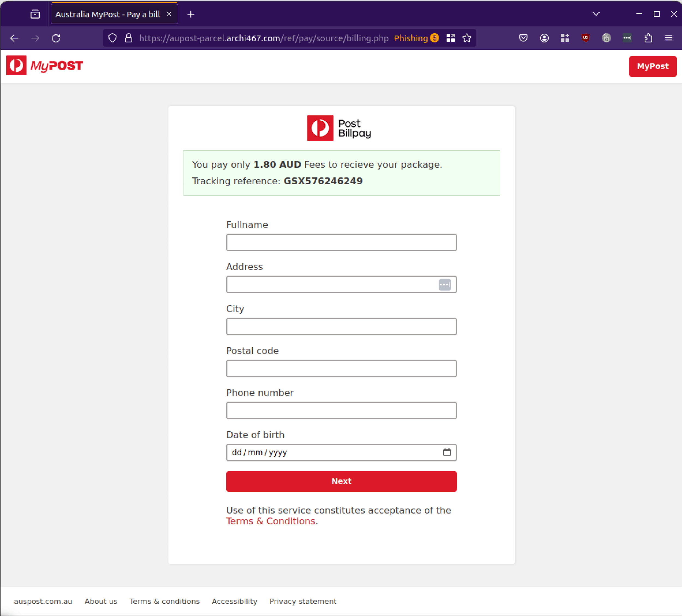Open a new browser tab
This screenshot has width=682, height=616.
click(x=191, y=14)
